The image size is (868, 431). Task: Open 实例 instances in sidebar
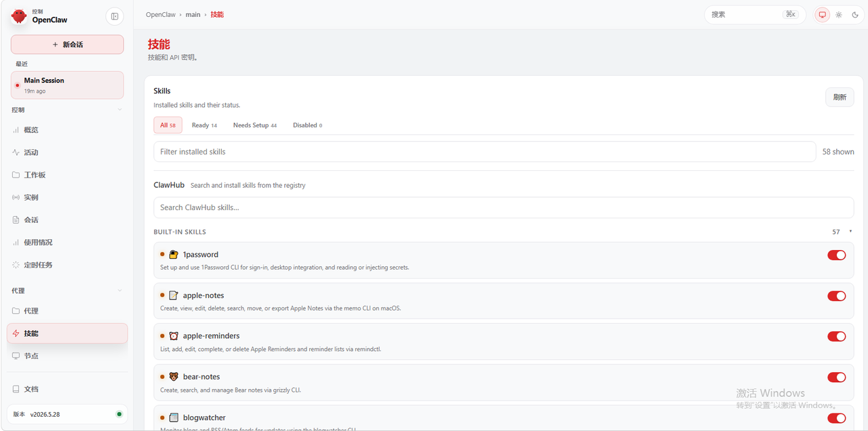click(67, 197)
